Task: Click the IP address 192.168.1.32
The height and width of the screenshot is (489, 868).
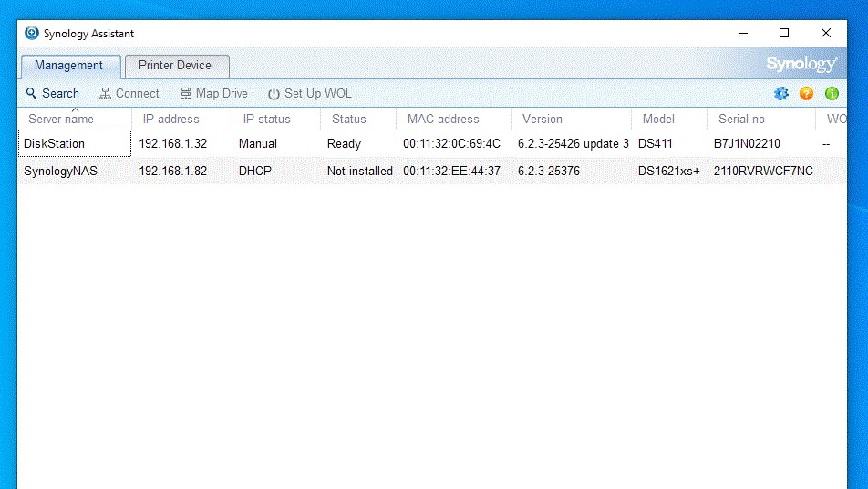Action: [x=172, y=144]
